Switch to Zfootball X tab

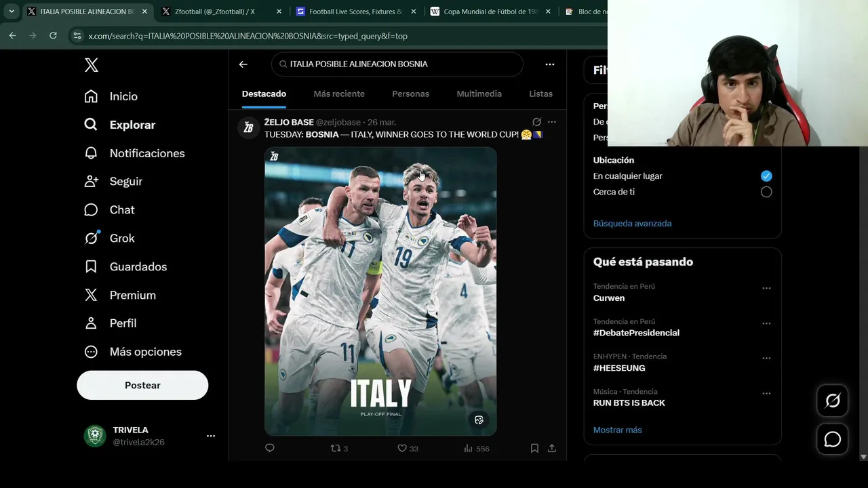click(215, 12)
